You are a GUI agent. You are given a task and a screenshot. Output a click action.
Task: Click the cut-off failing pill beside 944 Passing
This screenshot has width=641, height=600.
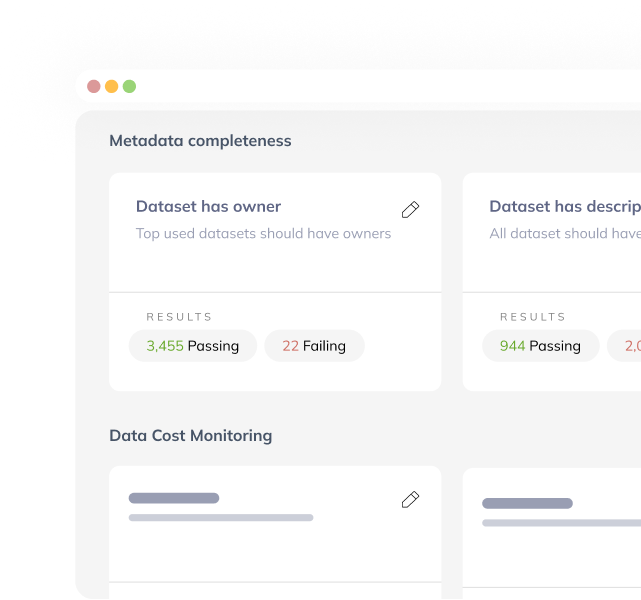[x=627, y=346]
